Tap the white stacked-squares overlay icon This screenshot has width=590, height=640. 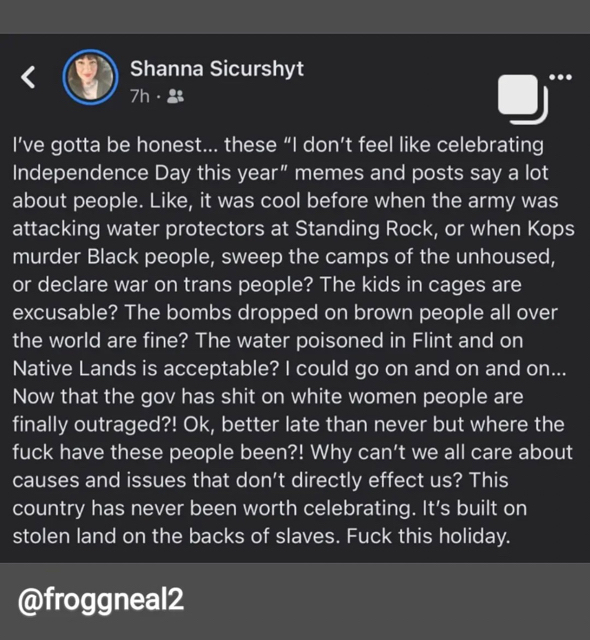click(x=522, y=98)
